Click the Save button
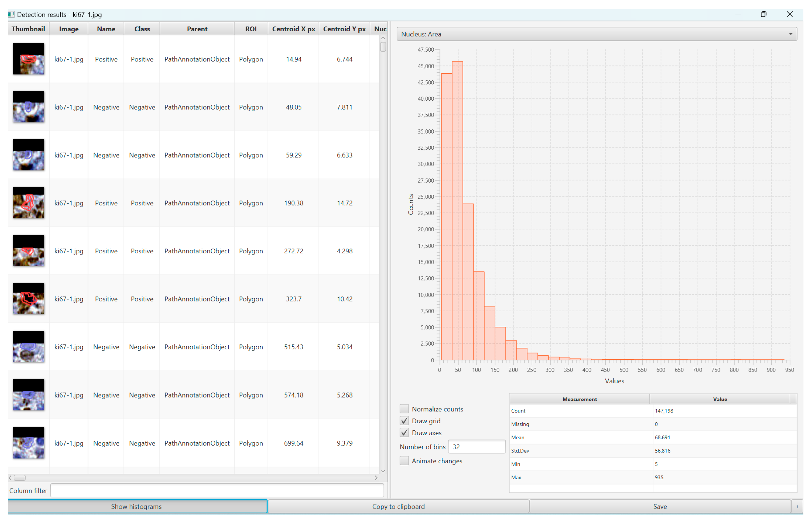This screenshot has height=525, width=812. (660, 507)
